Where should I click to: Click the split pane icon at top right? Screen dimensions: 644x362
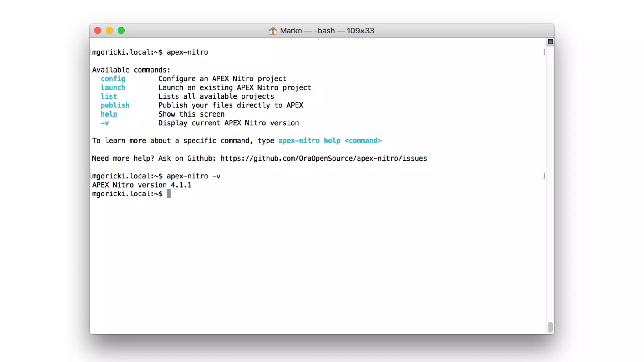(x=550, y=42)
